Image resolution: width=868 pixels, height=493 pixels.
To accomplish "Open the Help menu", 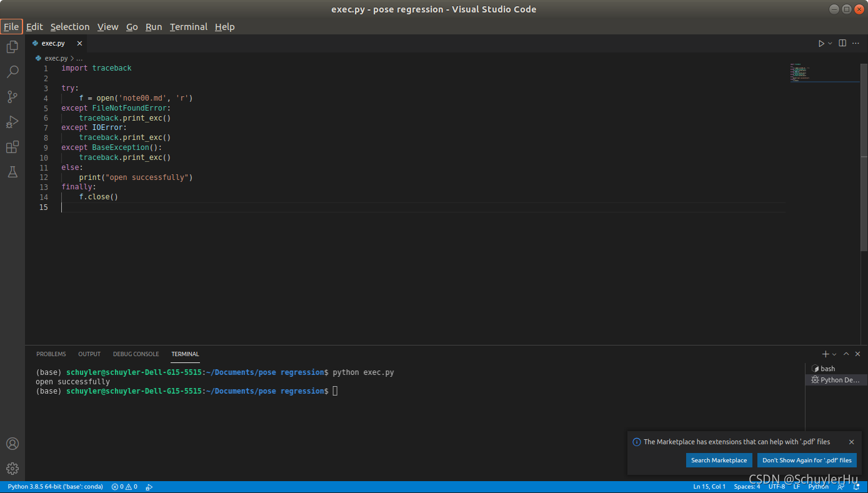I will (225, 27).
